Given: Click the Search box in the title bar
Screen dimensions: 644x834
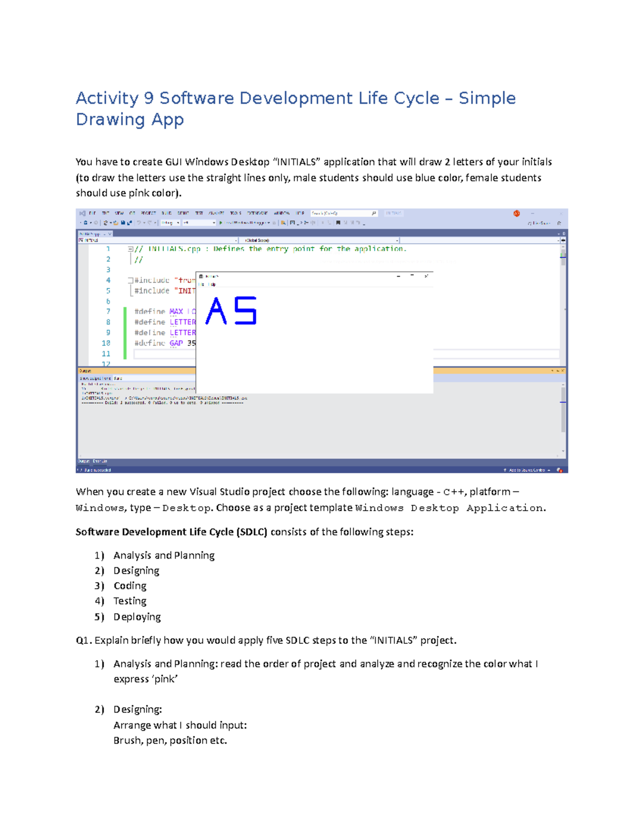Looking at the screenshot, I should [x=341, y=213].
